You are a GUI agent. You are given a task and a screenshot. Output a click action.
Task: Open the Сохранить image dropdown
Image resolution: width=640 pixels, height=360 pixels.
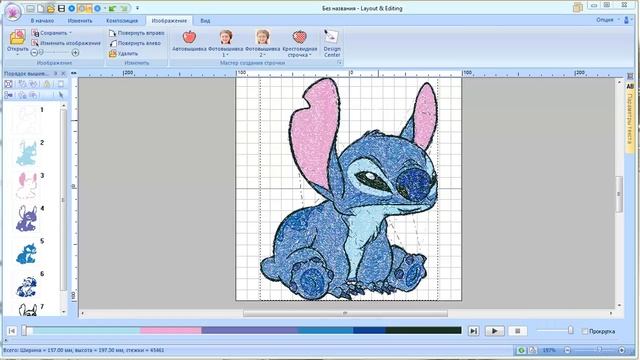tap(52, 33)
